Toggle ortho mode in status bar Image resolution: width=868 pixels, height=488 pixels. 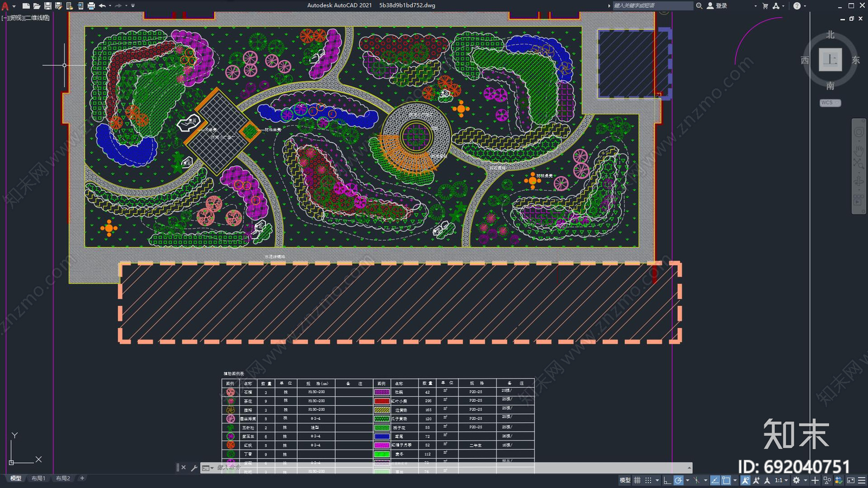(667, 480)
